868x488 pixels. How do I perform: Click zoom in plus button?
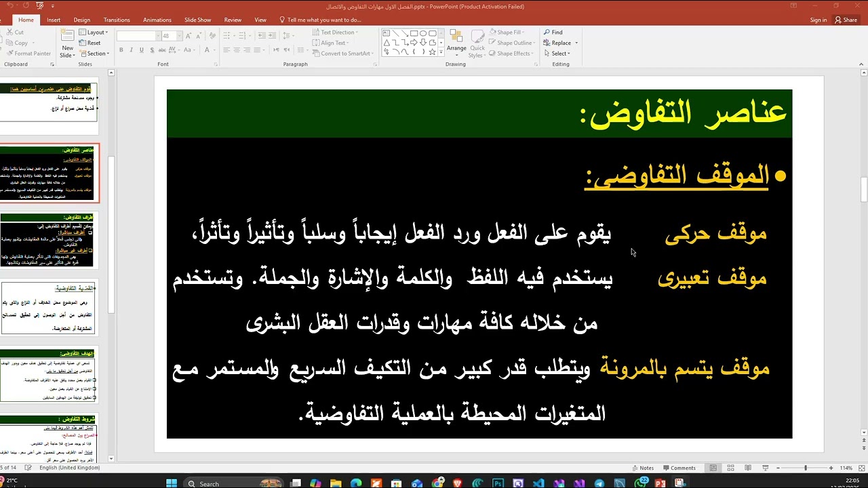coord(831,468)
